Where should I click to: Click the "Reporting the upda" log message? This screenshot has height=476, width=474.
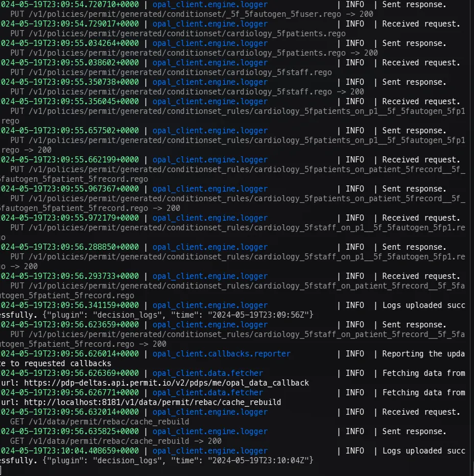(423, 353)
